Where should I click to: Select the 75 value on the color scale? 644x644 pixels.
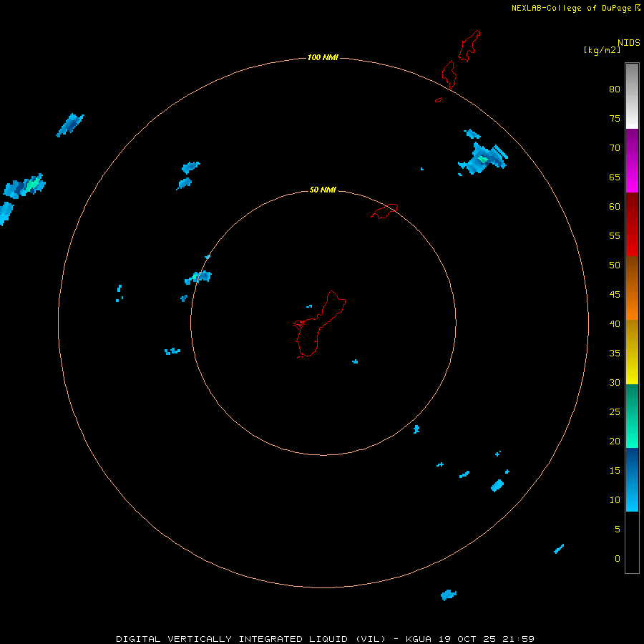615,118
